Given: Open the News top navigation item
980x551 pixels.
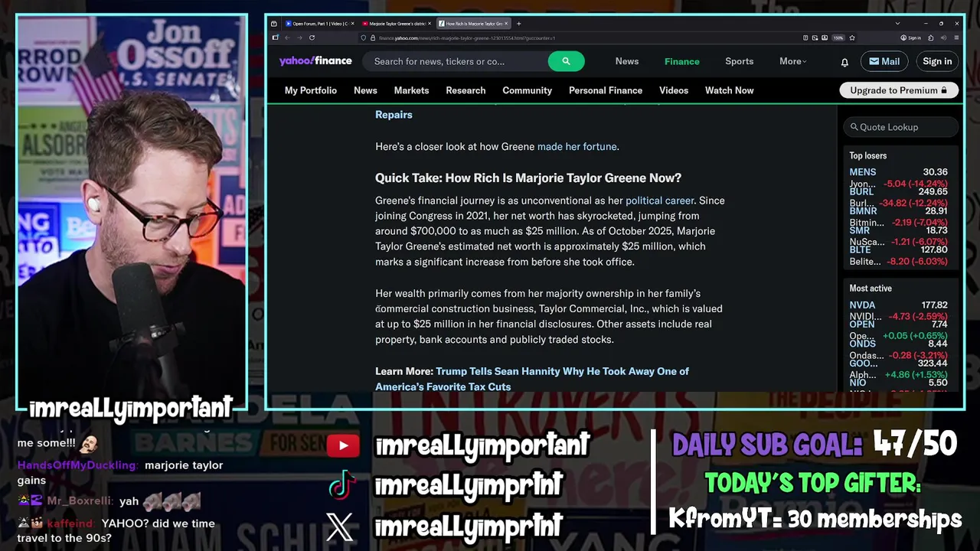Looking at the screenshot, I should click(626, 61).
